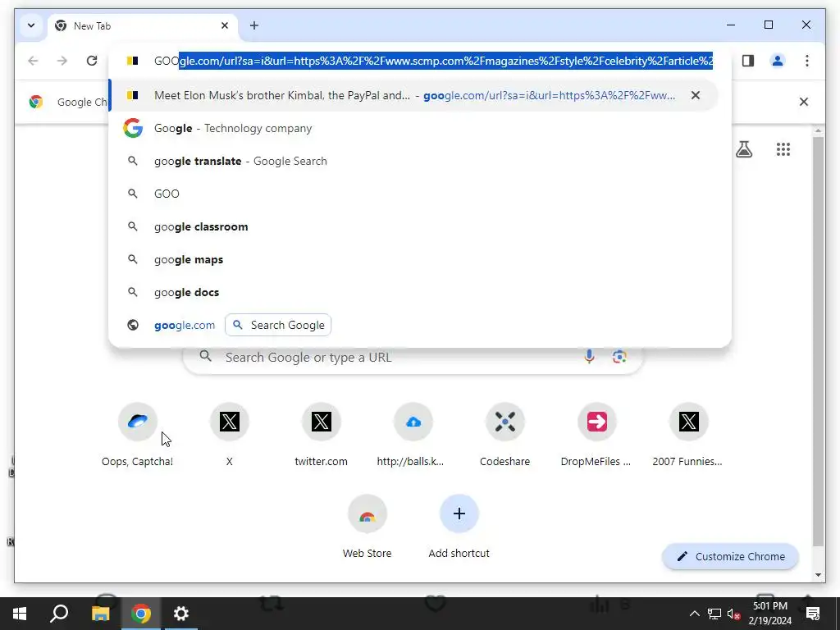Start voice search with microphone icon
840x630 pixels.
589,357
